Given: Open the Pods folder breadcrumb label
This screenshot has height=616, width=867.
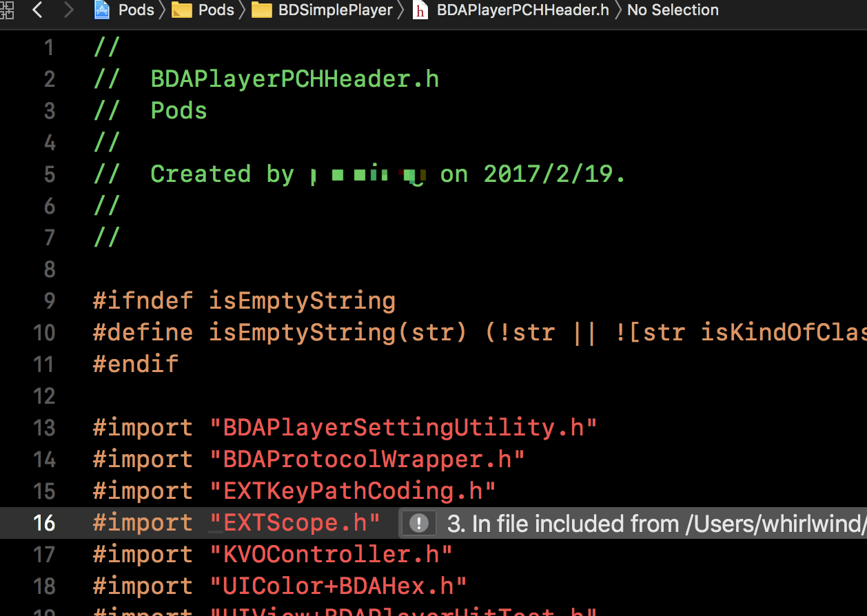Looking at the screenshot, I should pyautogui.click(x=216, y=10).
